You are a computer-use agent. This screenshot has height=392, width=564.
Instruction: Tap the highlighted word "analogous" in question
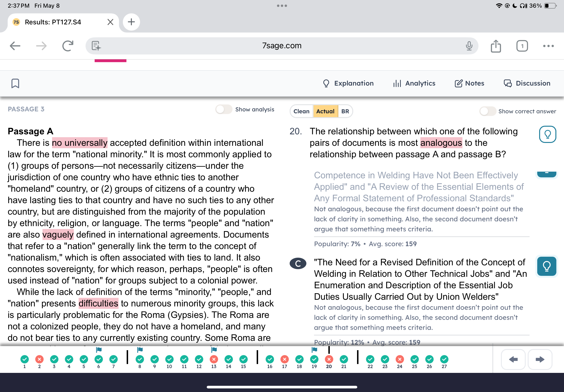pyautogui.click(x=441, y=143)
